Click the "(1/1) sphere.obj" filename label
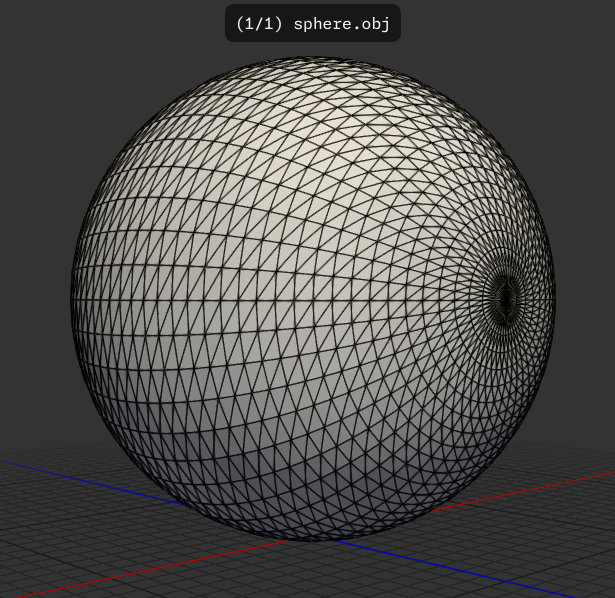Screen dimensions: 615x598 click(x=313, y=24)
